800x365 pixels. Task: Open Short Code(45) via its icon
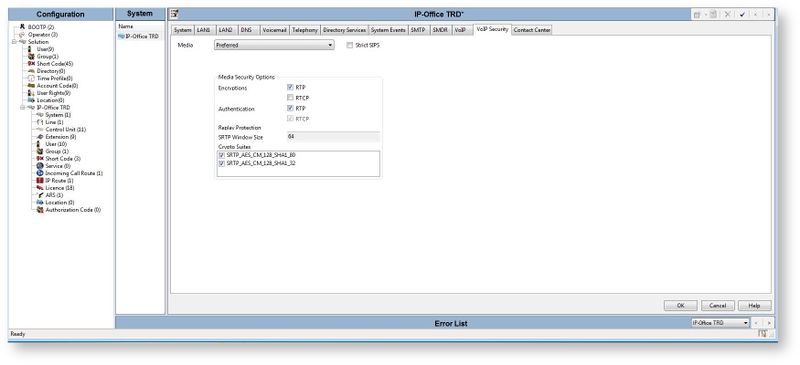tap(31, 63)
